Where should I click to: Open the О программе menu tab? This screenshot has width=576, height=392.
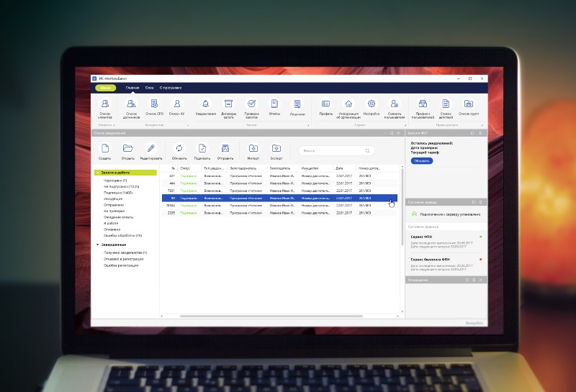(171, 87)
